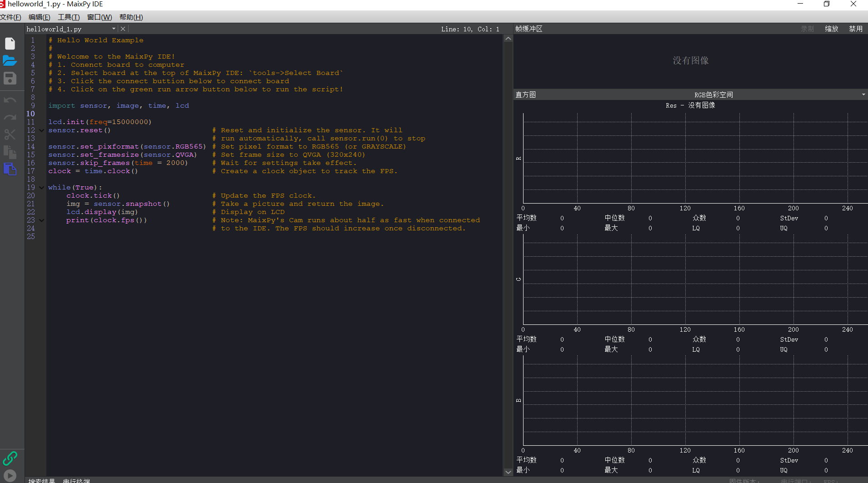
Task: Click the B channel histogram plot
Action: 695,400
